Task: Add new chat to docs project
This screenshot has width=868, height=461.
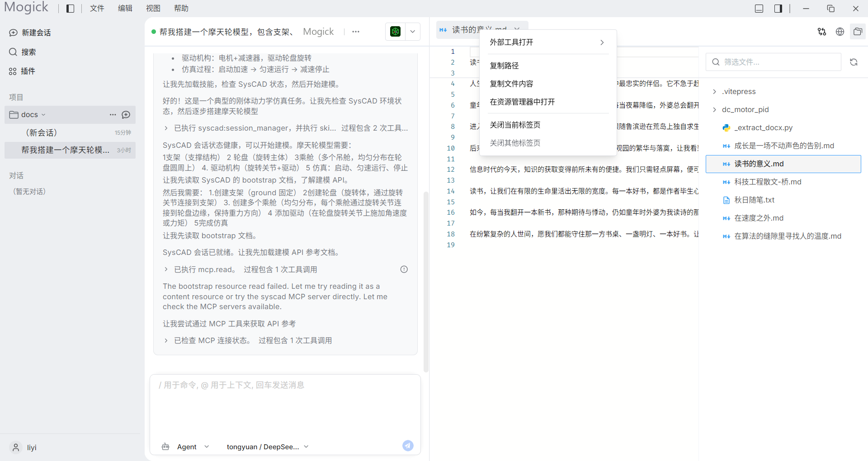Action: point(126,115)
